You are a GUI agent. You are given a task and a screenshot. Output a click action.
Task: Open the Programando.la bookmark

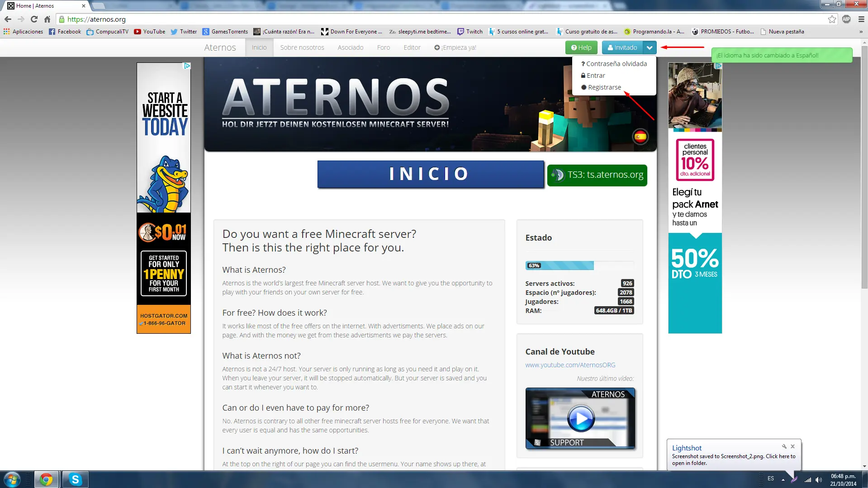pos(654,32)
